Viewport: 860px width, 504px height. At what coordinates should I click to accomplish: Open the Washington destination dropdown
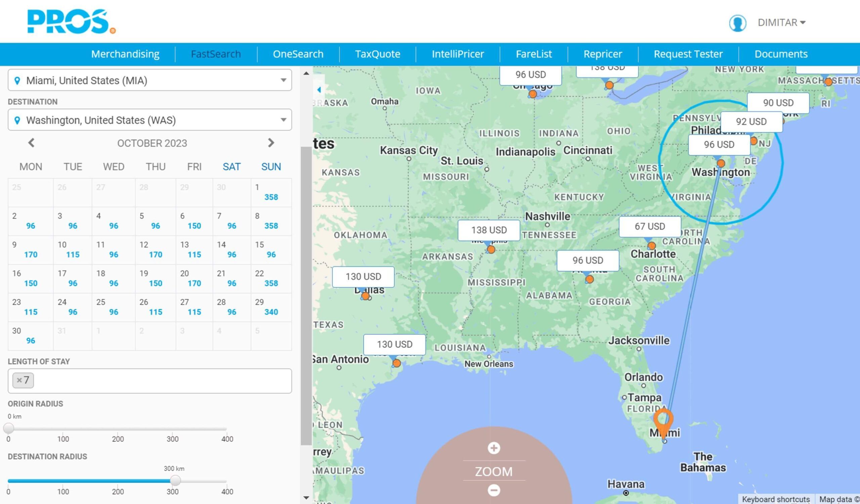tap(283, 120)
